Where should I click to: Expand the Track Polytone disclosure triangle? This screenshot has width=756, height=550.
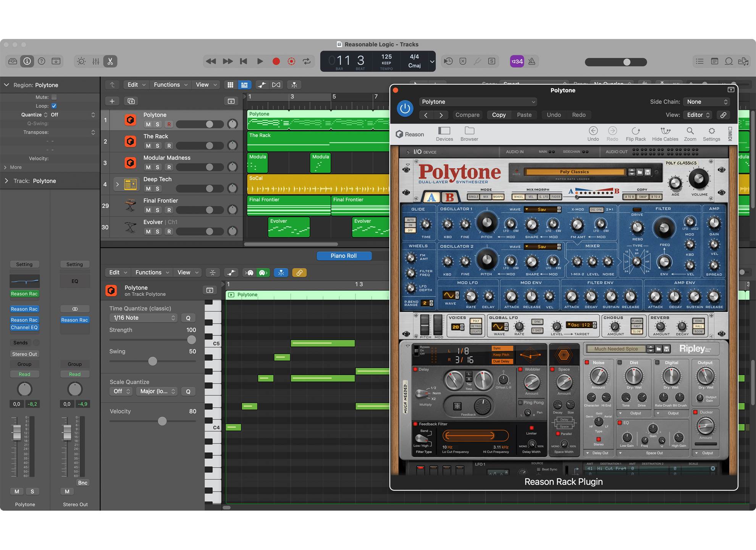(6, 181)
